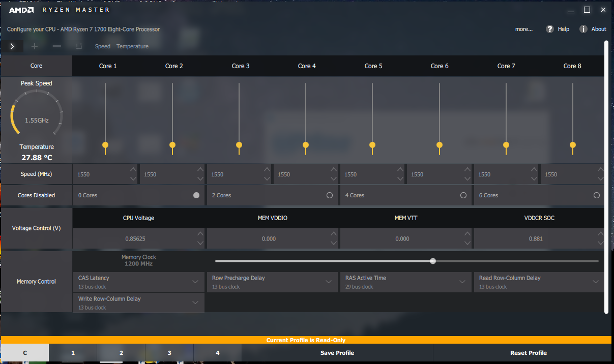Decrease Core 3 speed with down arrow
This screenshot has height=364, width=614.
click(267, 178)
